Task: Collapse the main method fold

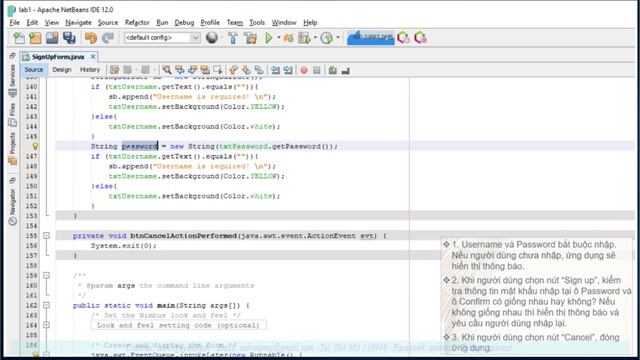Action: coord(46,305)
